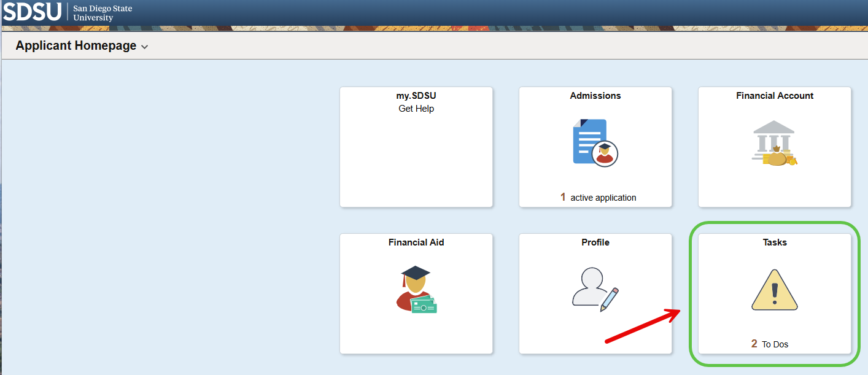Click the Admissions document graduate icon

pyautogui.click(x=595, y=143)
